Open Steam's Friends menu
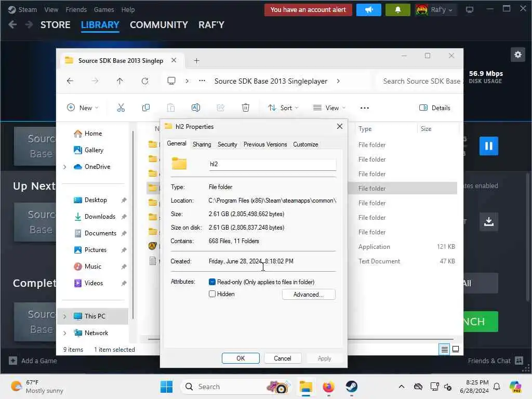 76,10
